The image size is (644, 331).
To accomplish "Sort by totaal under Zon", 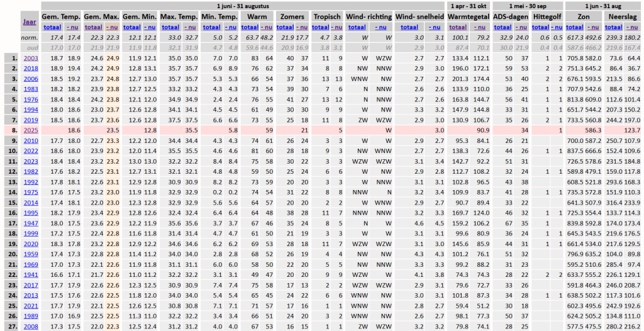I will coord(575,27).
